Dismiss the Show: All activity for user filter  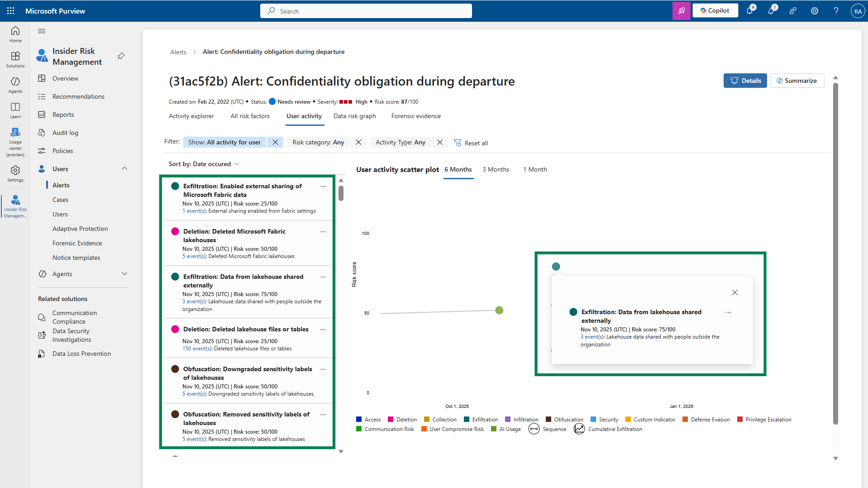click(x=275, y=142)
